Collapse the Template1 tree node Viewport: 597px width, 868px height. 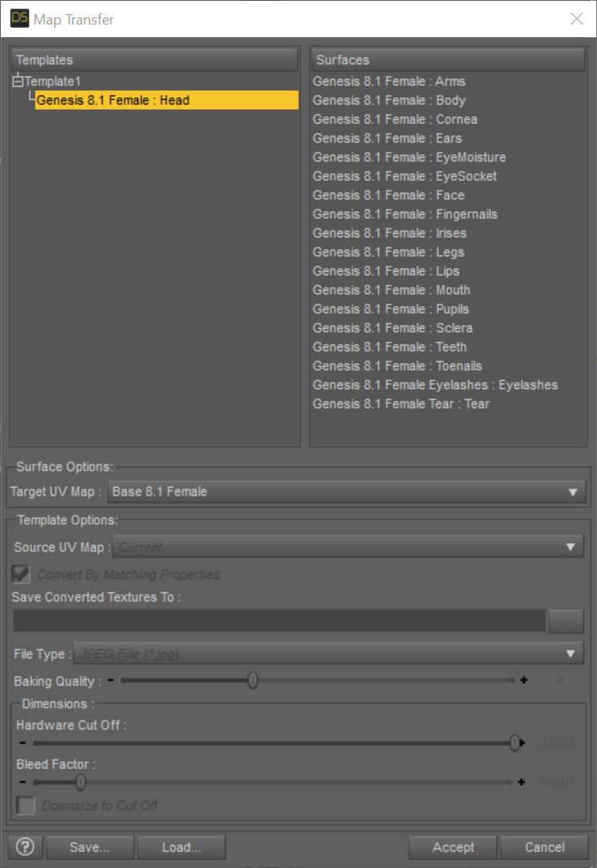tap(17, 81)
